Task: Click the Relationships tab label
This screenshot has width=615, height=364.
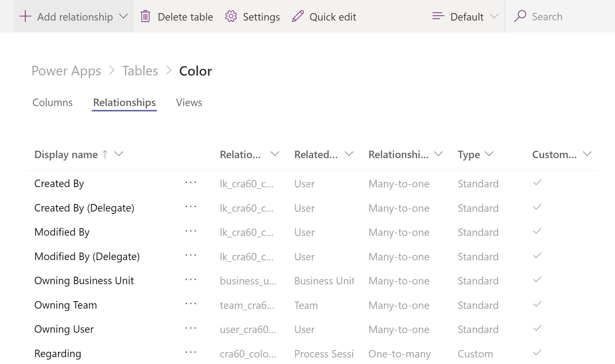Action: point(124,102)
